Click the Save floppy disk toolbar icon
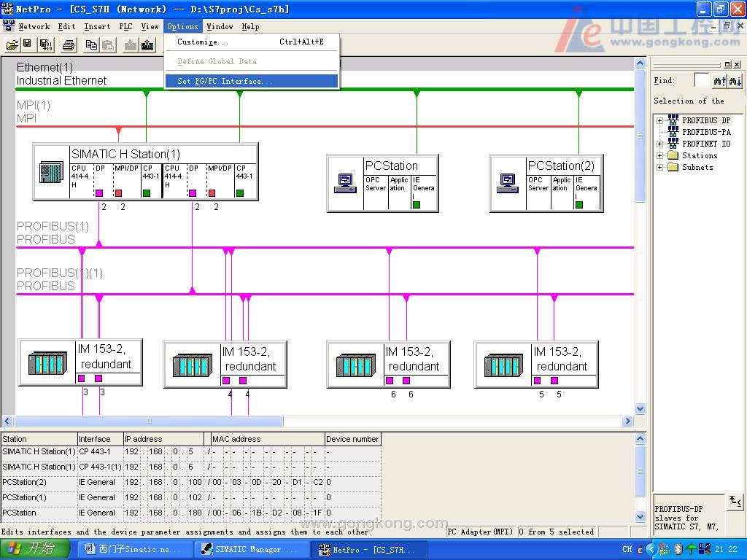Screen dimensions: 747x560 click(x=27, y=45)
